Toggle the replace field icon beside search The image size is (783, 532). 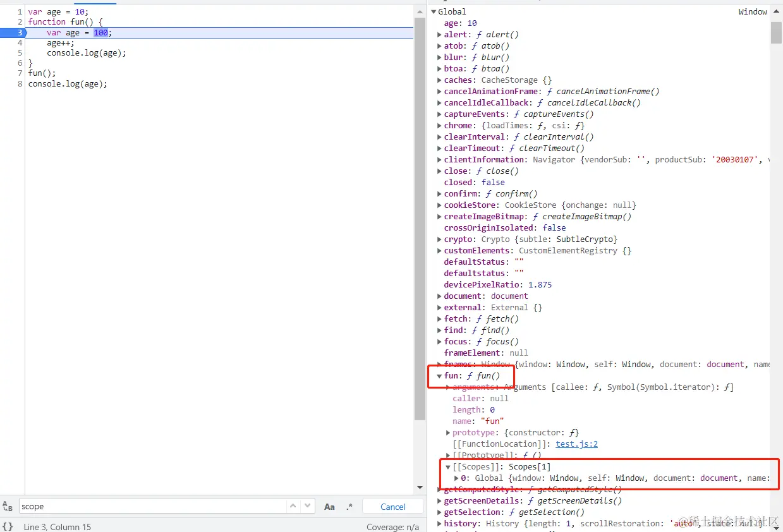pos(8,507)
